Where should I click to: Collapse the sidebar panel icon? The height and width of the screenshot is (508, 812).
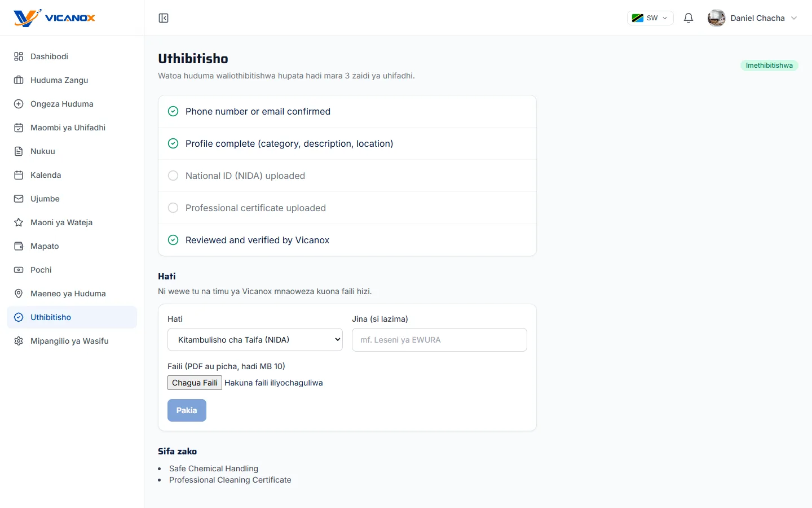point(164,18)
